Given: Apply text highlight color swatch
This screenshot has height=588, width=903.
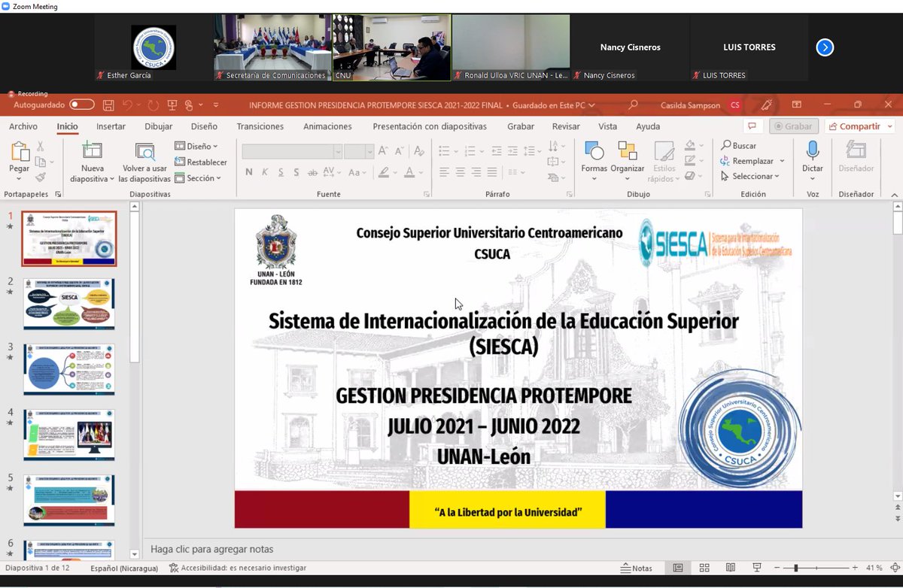Looking at the screenshot, I should point(384,172).
